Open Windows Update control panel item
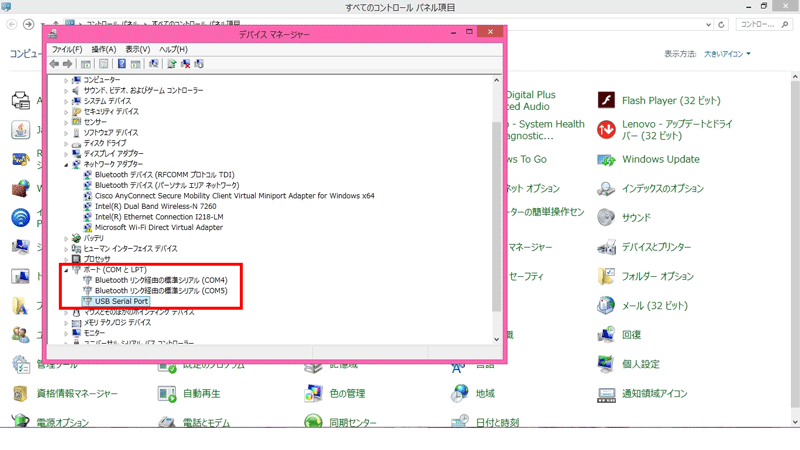Image resolution: width=800 pixels, height=450 pixels. pyautogui.click(x=648, y=159)
